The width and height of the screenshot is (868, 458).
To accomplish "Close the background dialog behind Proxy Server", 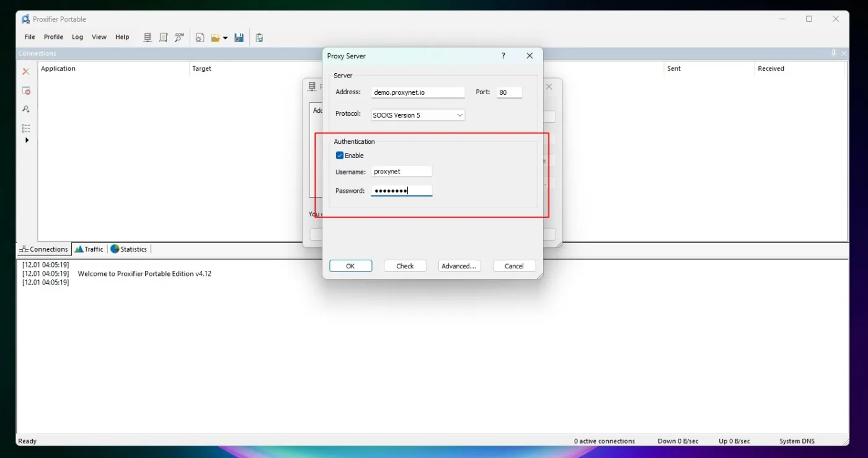I will (549, 87).
